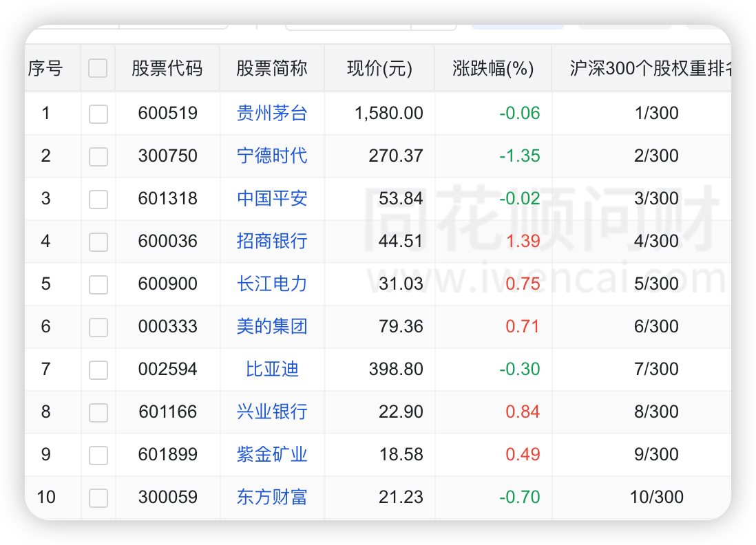756x545 pixels.
Task: Select stock code 601899
Action: tap(168, 454)
